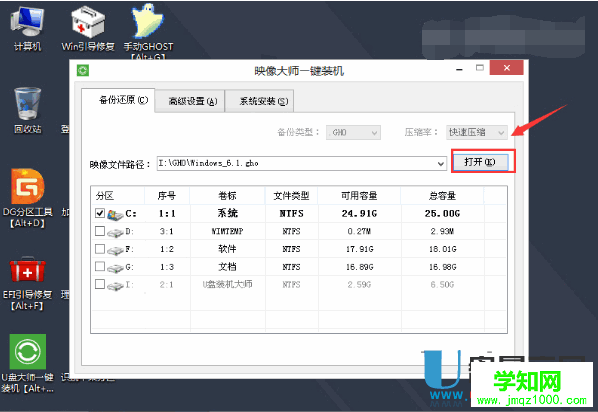The width and height of the screenshot is (598, 412).
Task: Open the 压缩率 快速压缩 dropdown
Action: pos(477,132)
